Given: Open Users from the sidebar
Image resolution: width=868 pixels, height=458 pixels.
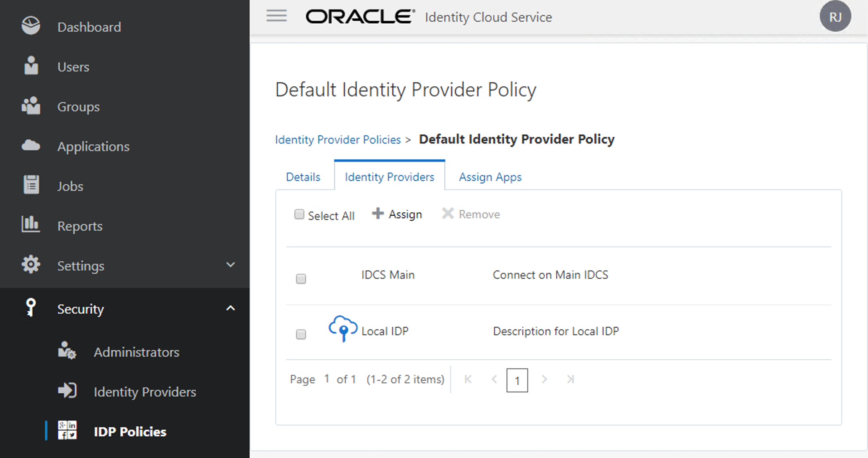Looking at the screenshot, I should tap(73, 67).
